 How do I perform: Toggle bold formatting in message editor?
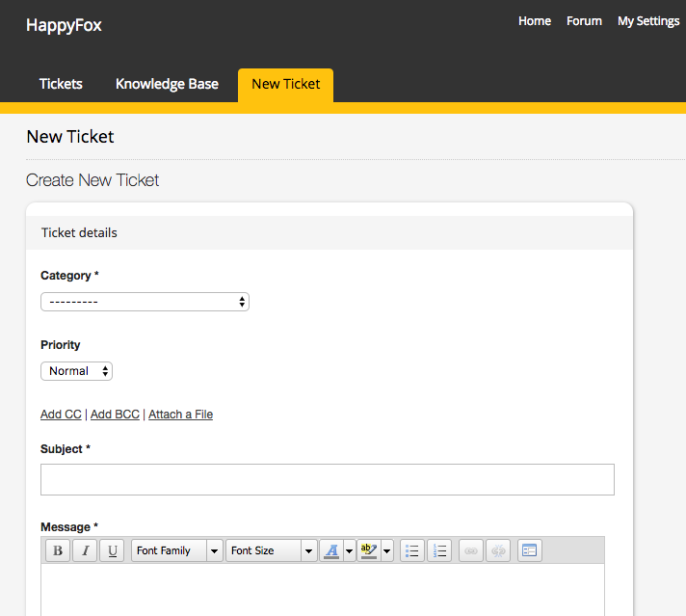(x=58, y=550)
